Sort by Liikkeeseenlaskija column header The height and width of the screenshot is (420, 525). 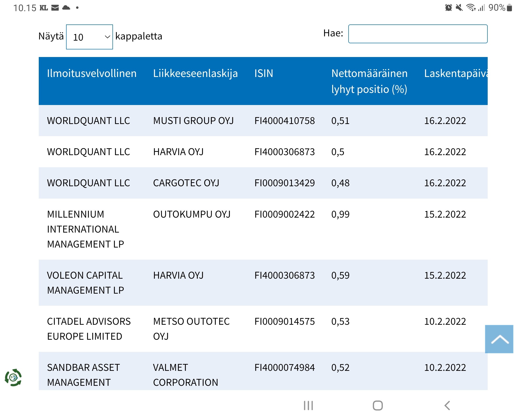(x=195, y=73)
